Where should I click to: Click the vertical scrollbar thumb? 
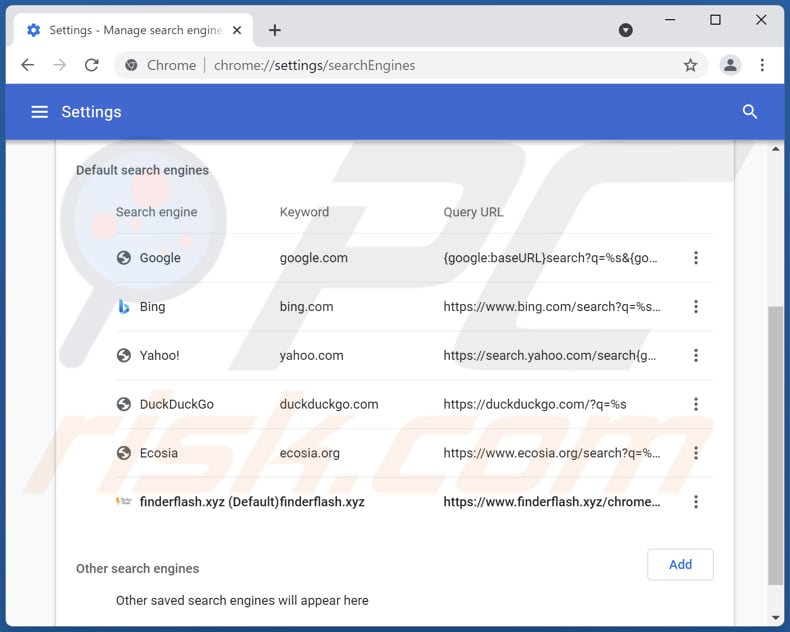(775, 446)
